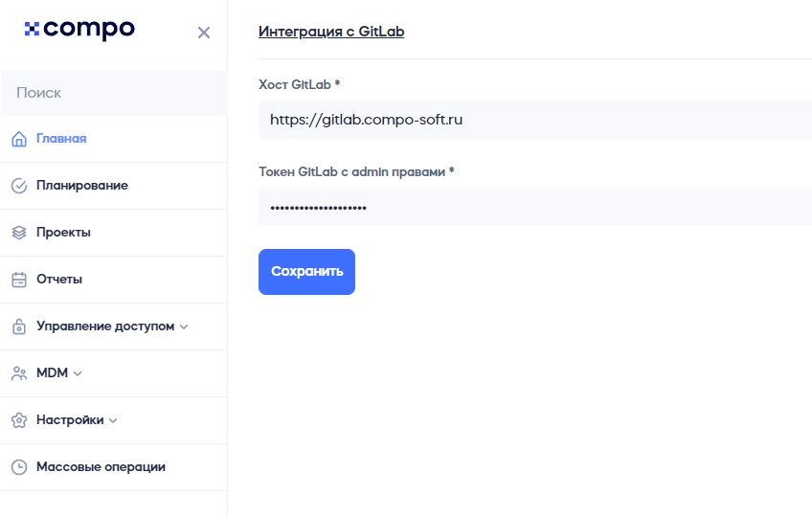Open the Главная menu item

click(x=61, y=139)
